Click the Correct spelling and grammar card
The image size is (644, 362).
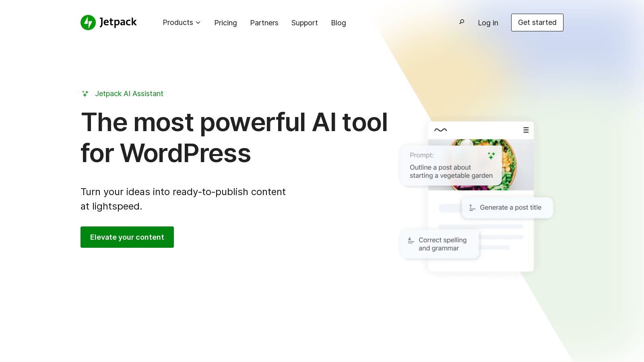coord(440,244)
